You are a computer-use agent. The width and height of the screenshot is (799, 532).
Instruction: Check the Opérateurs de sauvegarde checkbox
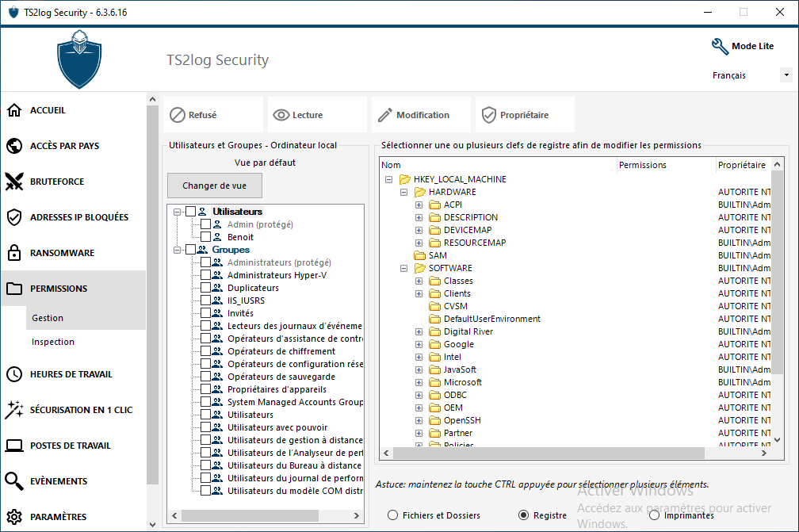pos(205,377)
